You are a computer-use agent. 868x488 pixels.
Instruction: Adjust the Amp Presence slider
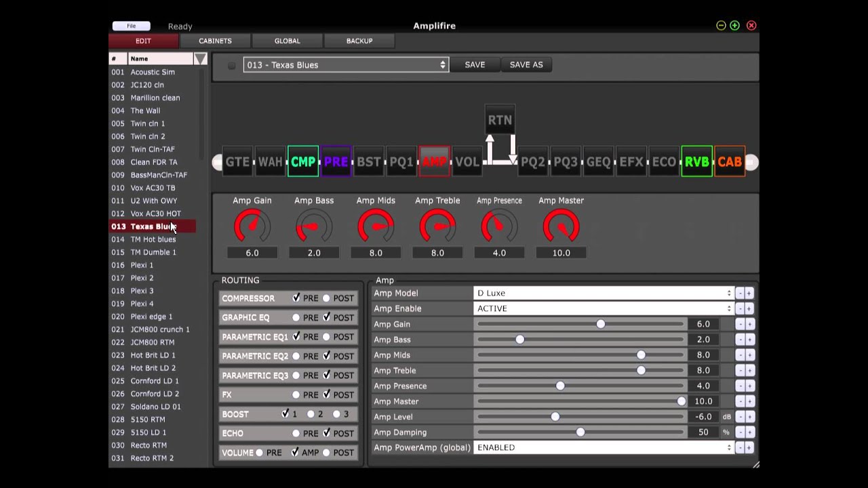pos(580,386)
